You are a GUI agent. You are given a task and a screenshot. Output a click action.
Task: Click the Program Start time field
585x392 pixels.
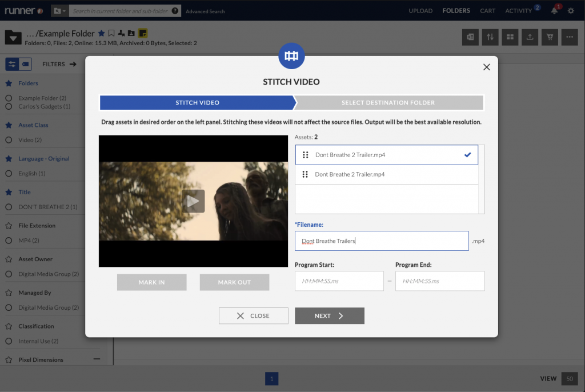[339, 281]
